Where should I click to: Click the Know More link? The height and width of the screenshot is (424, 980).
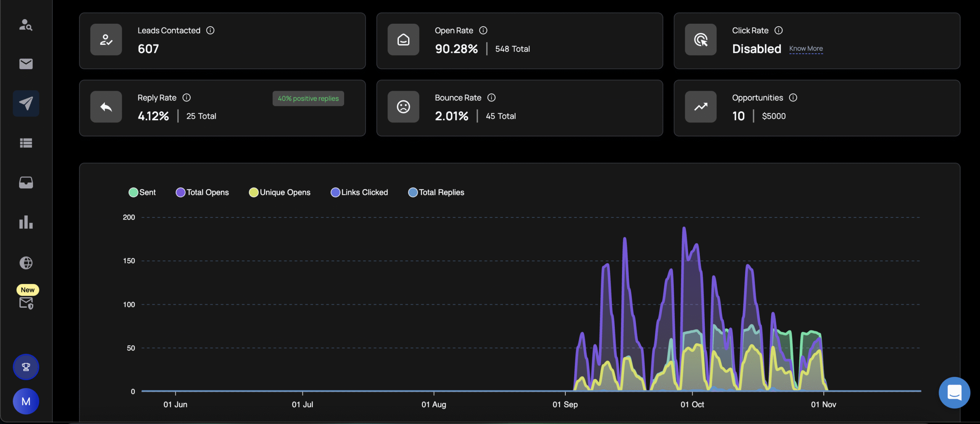(x=805, y=49)
